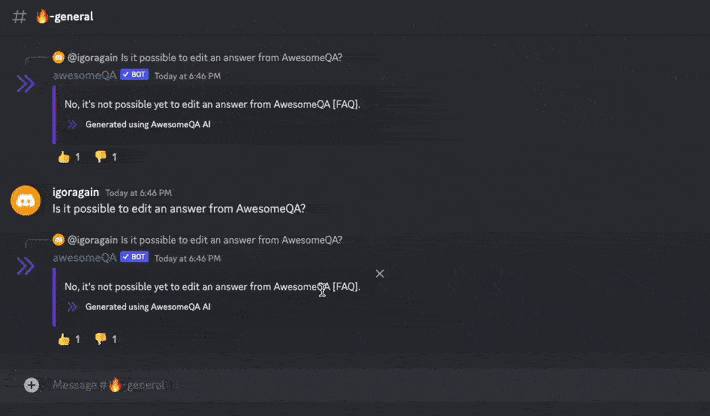
Task: Click the igoragain username above the question
Action: (x=76, y=192)
